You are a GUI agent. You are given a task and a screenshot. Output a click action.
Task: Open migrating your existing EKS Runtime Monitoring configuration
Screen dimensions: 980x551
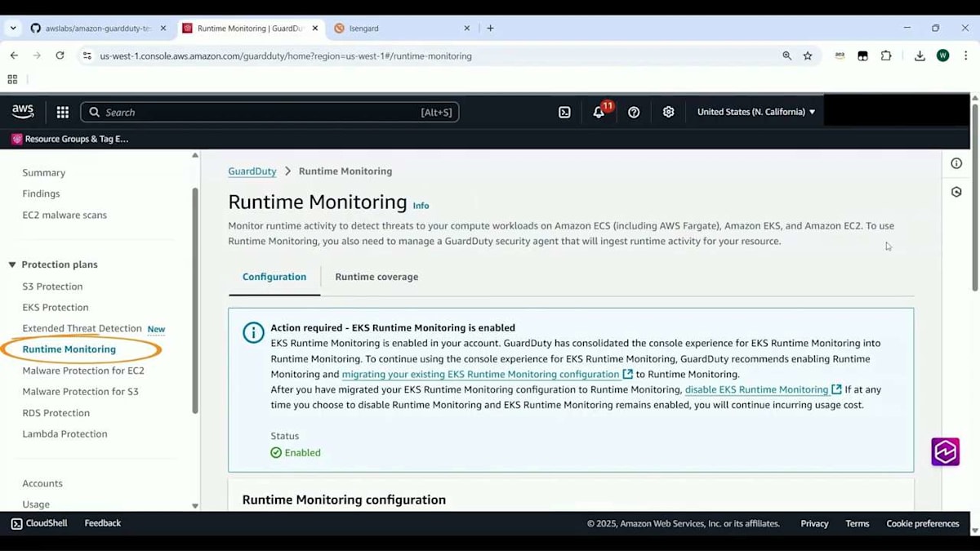[488, 375]
